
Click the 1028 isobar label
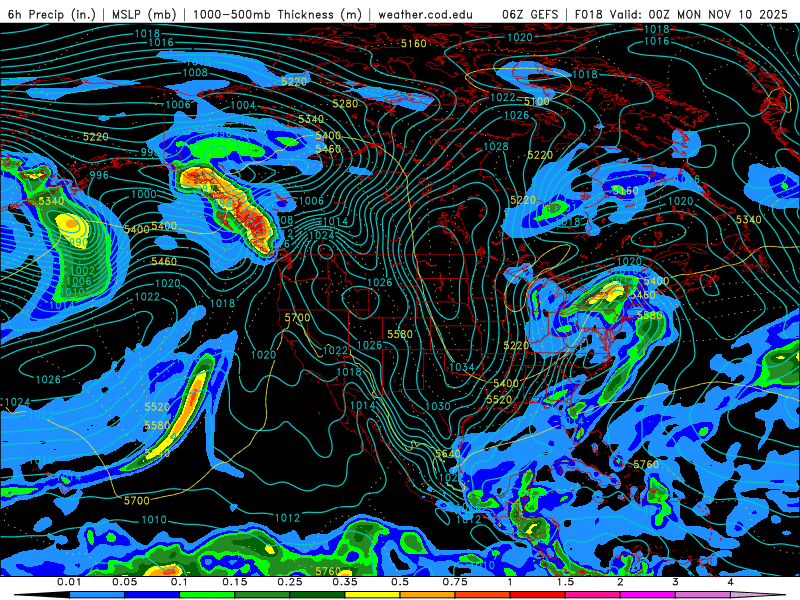click(x=496, y=147)
